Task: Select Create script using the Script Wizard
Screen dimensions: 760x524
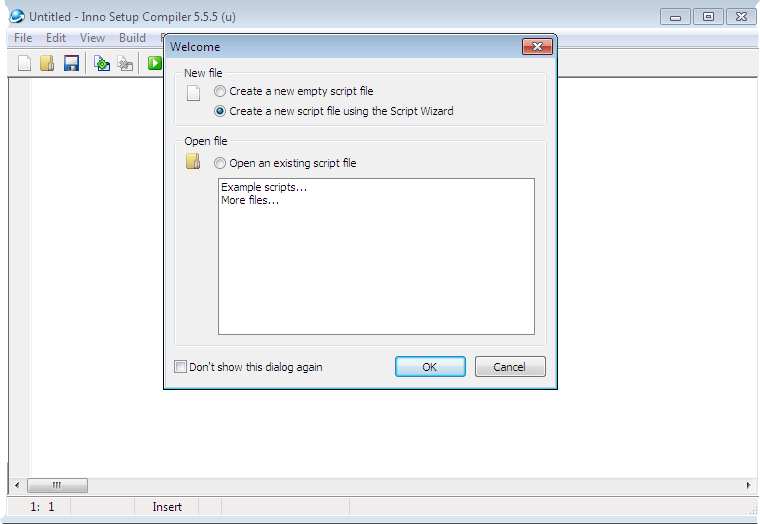Action: 333,111
